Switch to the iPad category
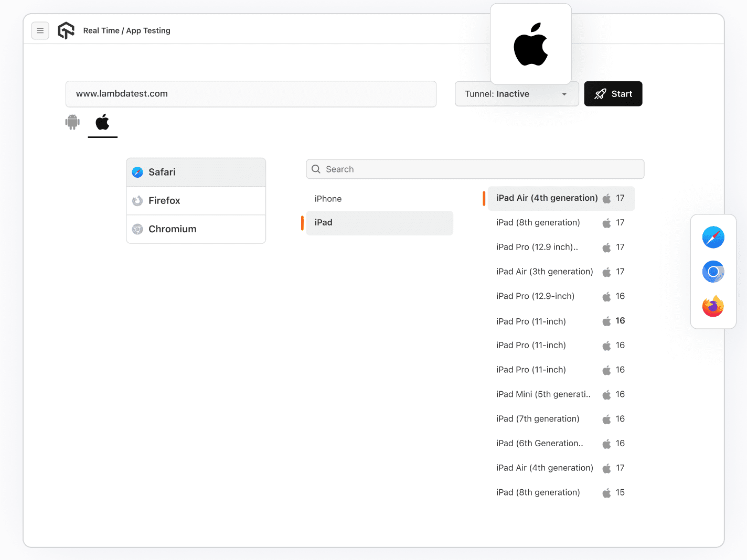 [378, 222]
